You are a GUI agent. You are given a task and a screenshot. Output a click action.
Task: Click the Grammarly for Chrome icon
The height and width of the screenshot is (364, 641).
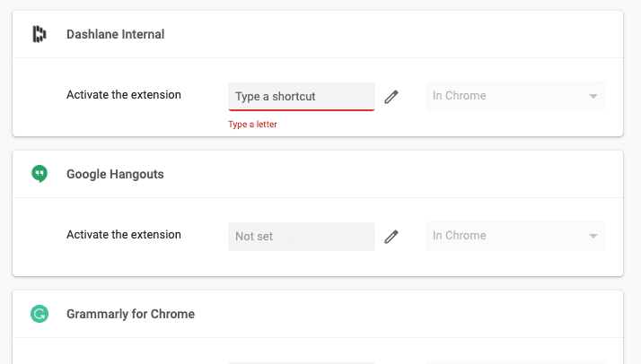point(39,314)
